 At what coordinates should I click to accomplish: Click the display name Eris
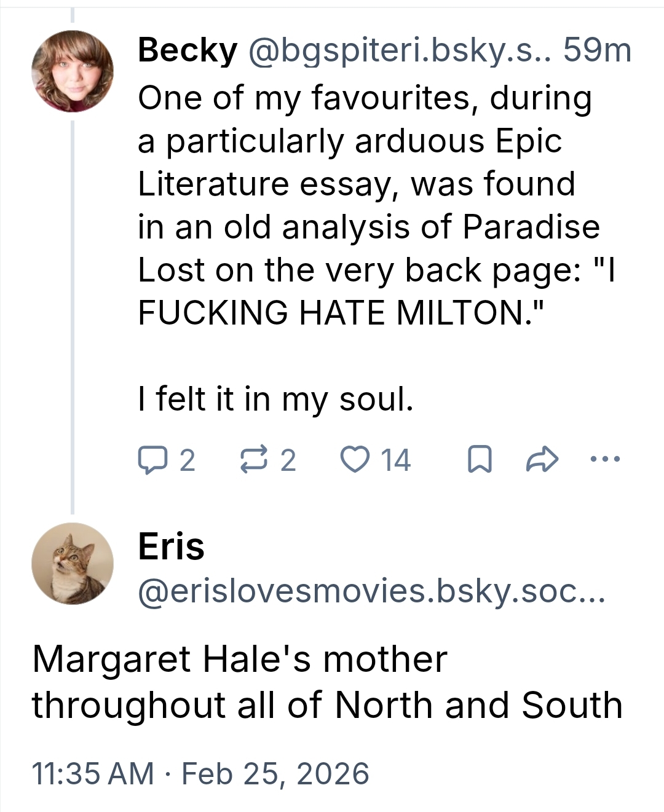pos(171,546)
